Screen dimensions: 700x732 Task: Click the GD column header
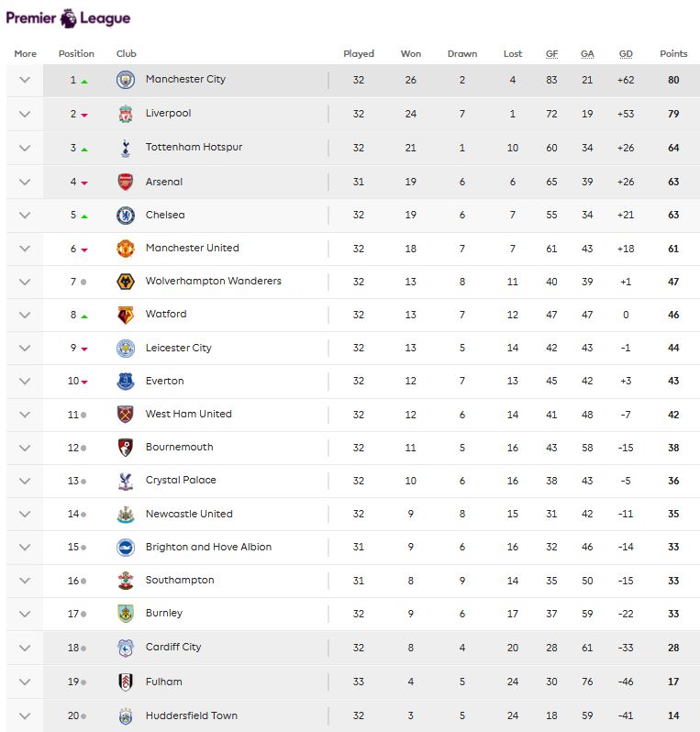626,54
